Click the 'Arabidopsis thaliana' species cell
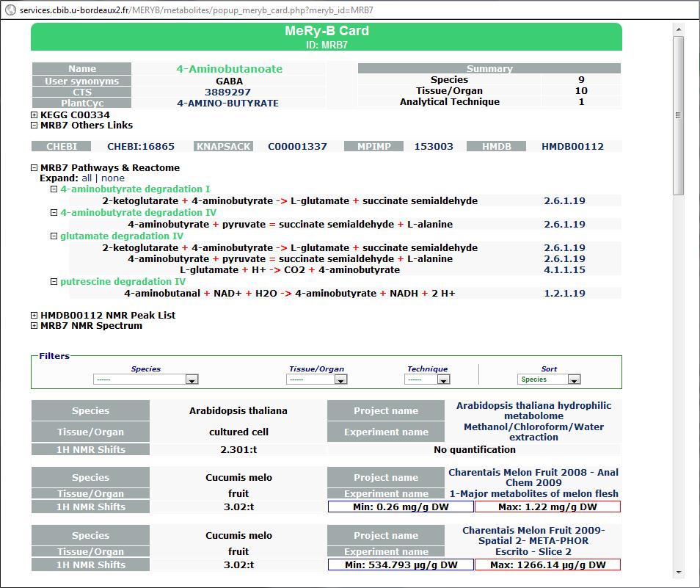Screen dimensions: 700x588 (x=238, y=411)
